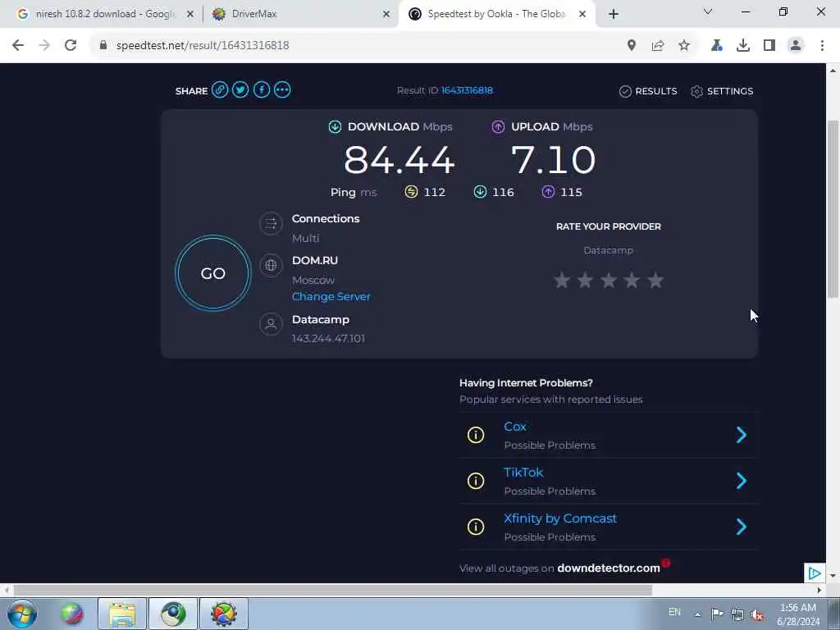Screen dimensions: 840x630
Task: Open the RESULTS history
Action: 648,91
